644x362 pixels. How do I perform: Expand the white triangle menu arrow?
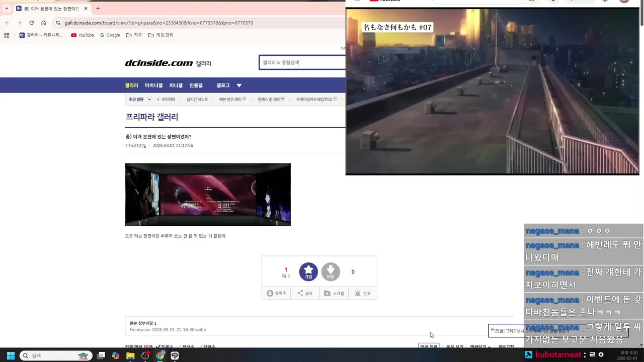[239, 85]
